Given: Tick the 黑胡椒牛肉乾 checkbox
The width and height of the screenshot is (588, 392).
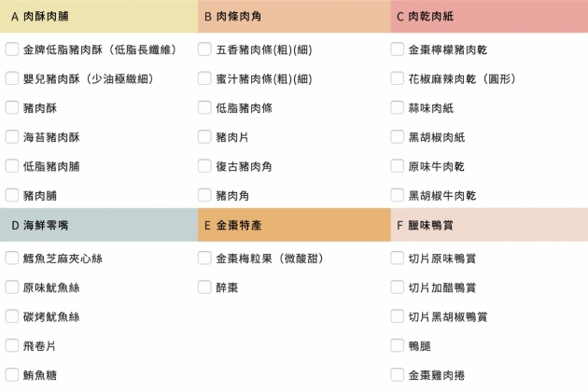Looking at the screenshot, I should pos(399,195).
